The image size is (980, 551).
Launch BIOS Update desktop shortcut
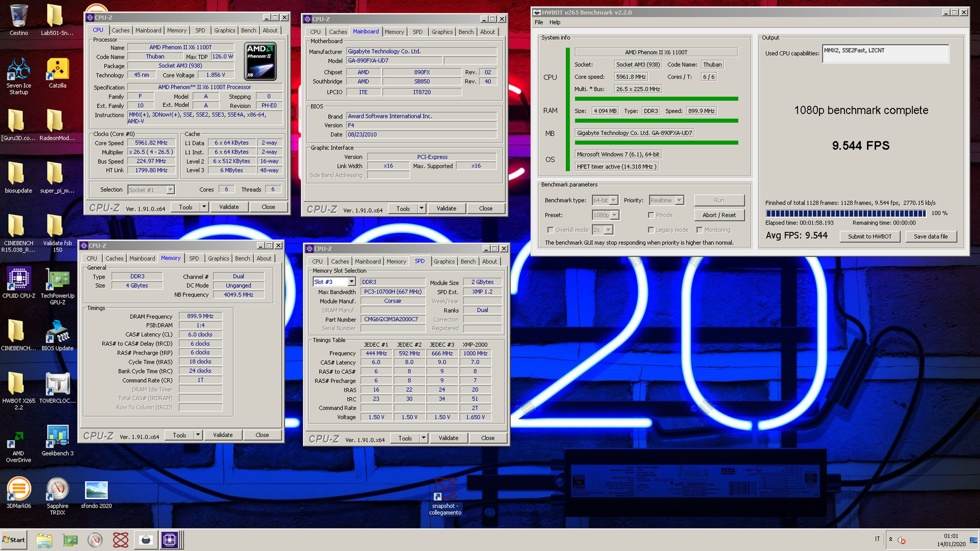tap(57, 335)
